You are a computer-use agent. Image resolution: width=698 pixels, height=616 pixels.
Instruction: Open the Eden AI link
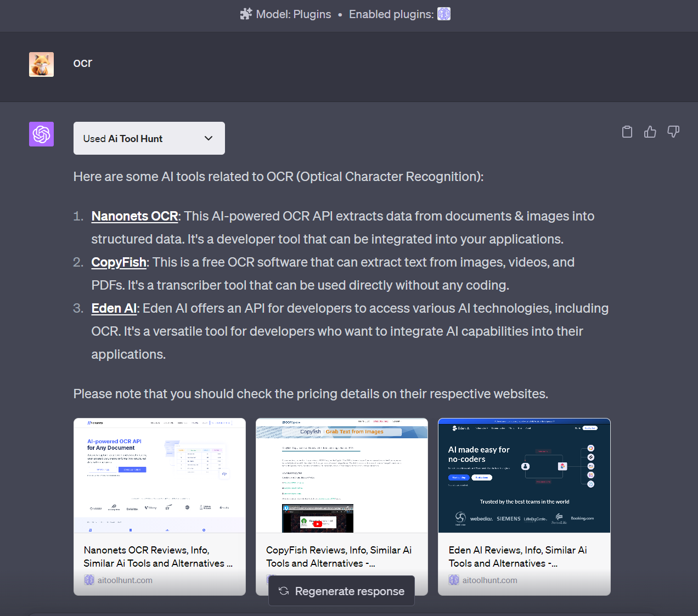pos(114,308)
